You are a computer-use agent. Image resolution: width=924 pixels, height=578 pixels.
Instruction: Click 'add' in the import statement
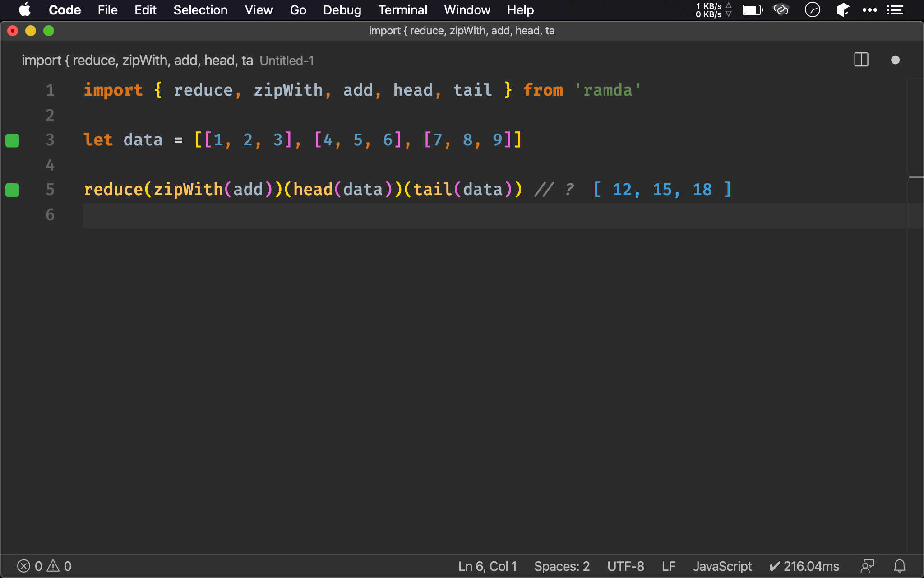click(358, 90)
